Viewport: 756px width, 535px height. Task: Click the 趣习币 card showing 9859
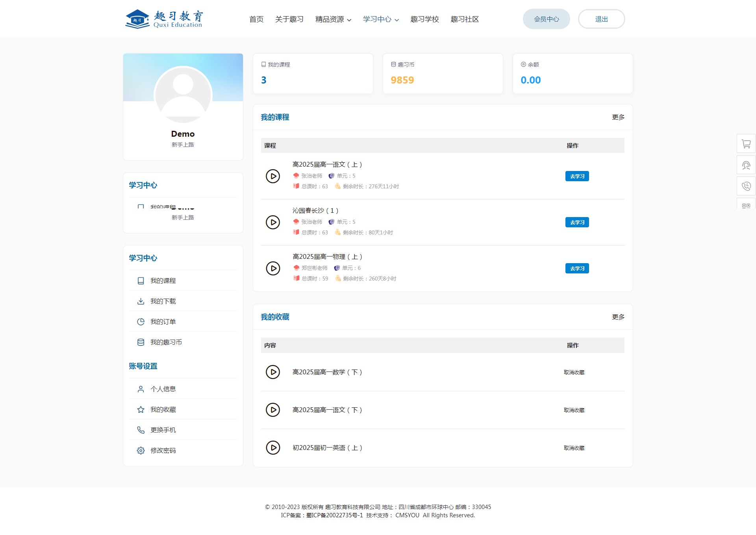coord(443,74)
